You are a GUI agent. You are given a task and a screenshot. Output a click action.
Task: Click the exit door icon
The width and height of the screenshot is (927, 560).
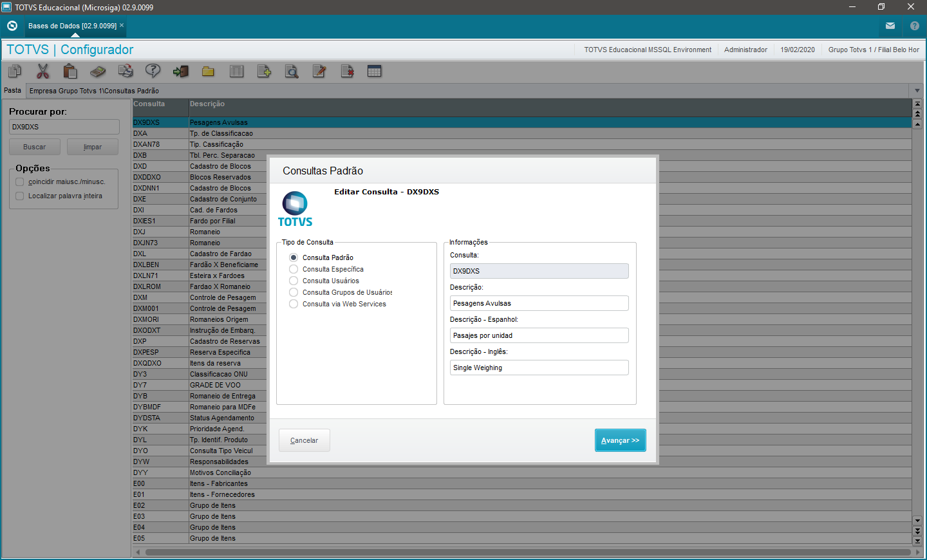pos(181,71)
